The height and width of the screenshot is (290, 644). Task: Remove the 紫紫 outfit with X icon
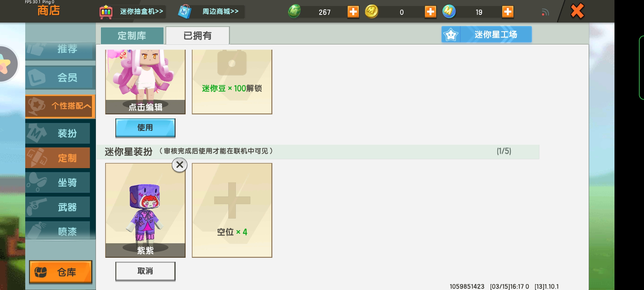[x=180, y=165]
